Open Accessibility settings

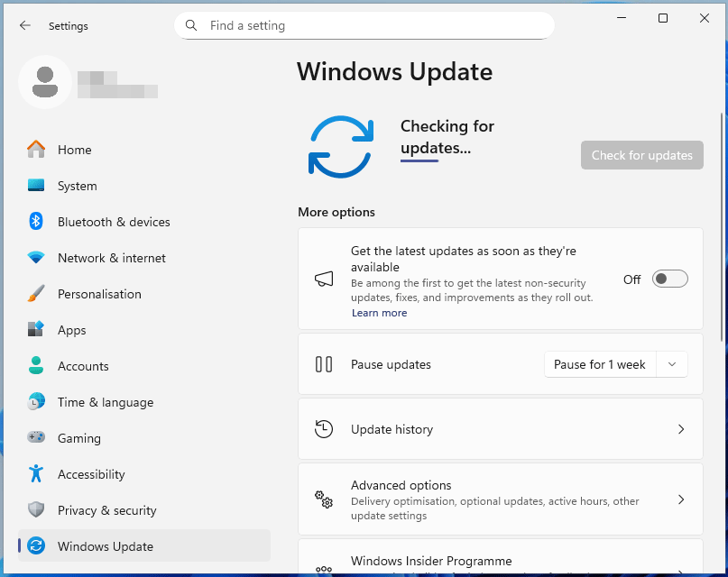point(144,473)
